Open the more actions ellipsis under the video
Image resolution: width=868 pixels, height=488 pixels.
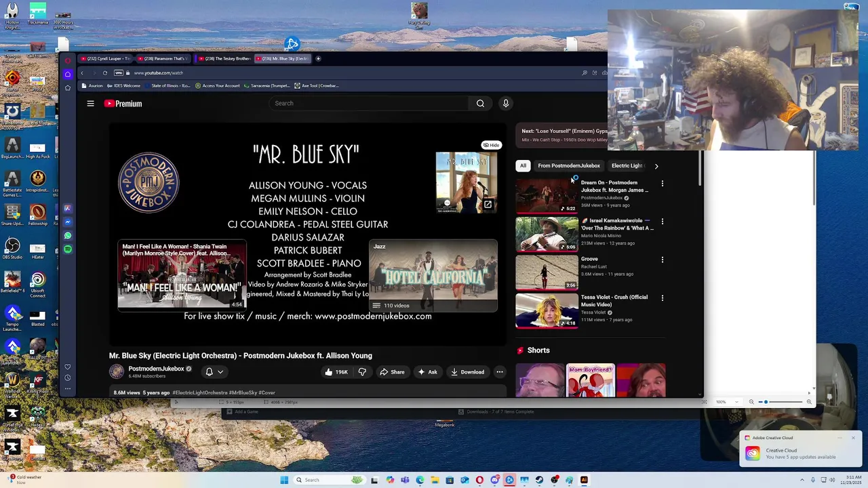pyautogui.click(x=500, y=371)
